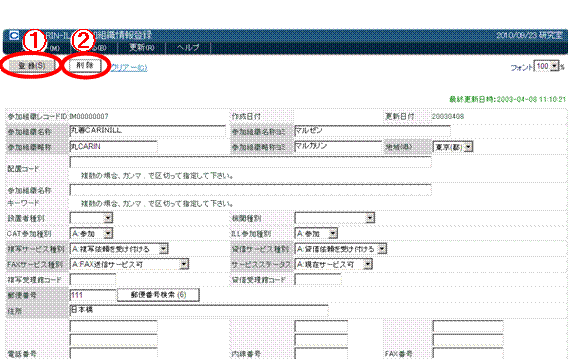Select the 住所 field containing 日本橋
This screenshot has width=568, height=360.
(199, 310)
